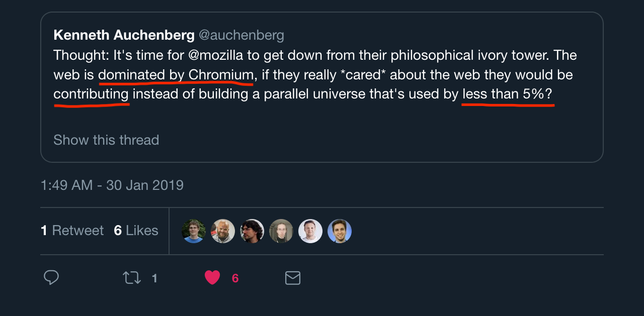Image resolution: width=644 pixels, height=316 pixels.
Task: Open the second liker's avatar with white beard
Action: [223, 231]
